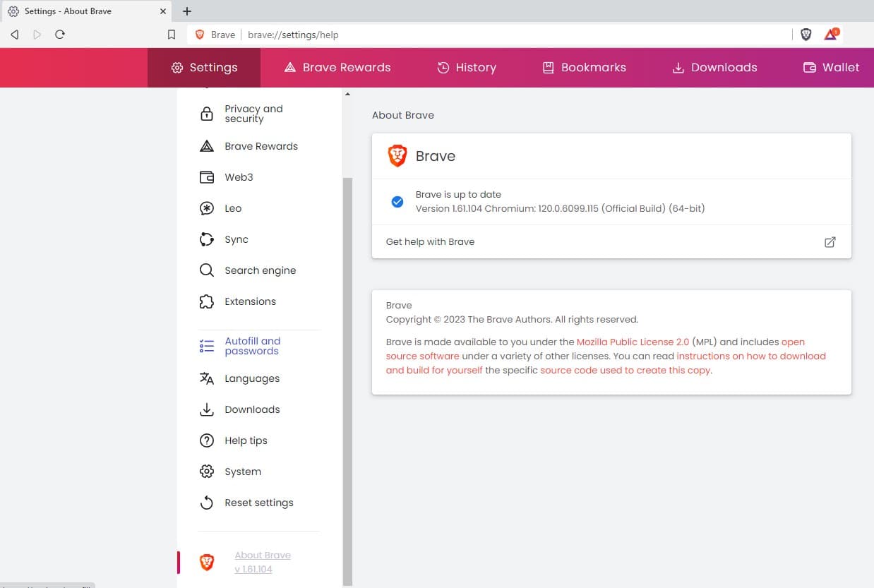Open Reset settings page
The image size is (874, 588).
(x=259, y=503)
